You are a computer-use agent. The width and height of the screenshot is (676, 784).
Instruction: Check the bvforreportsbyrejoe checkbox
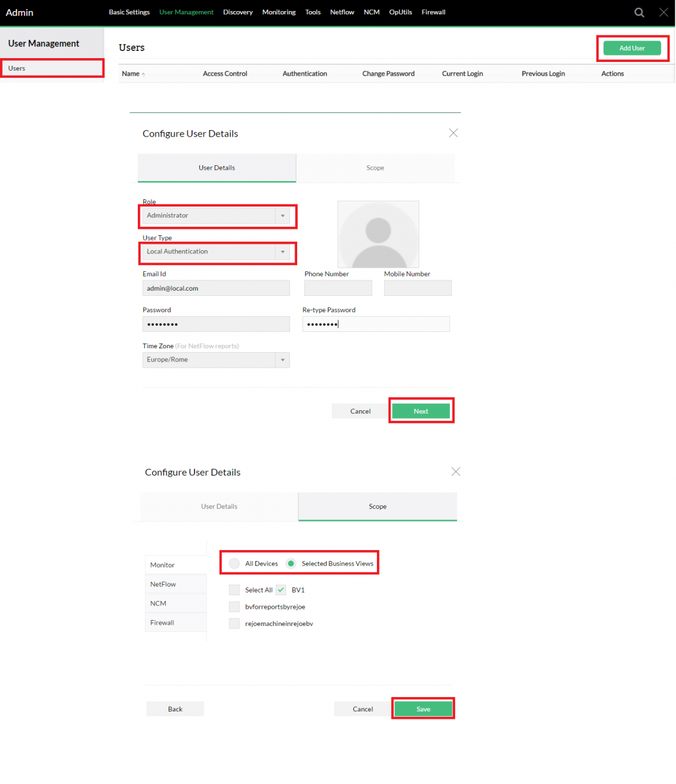tap(234, 607)
